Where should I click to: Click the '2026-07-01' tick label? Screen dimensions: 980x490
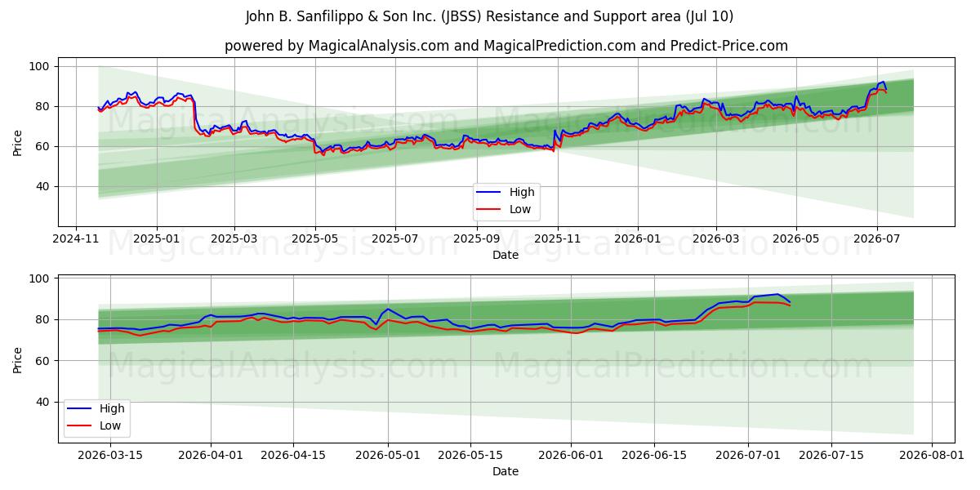(748, 454)
